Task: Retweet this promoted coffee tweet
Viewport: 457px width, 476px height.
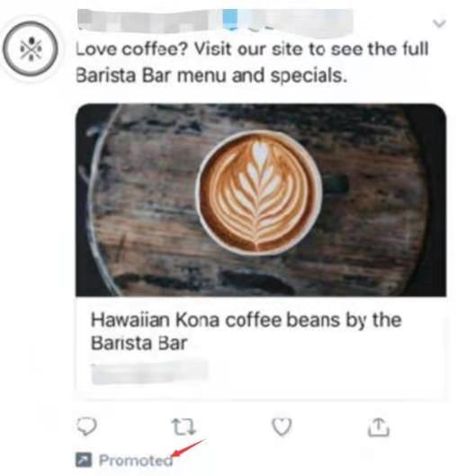Action: click(184, 427)
